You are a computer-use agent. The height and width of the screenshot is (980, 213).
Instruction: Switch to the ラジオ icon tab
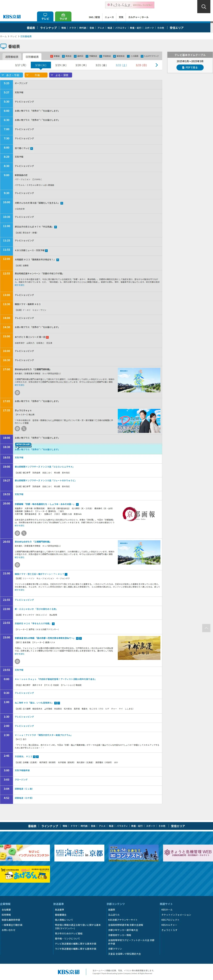point(63,17)
